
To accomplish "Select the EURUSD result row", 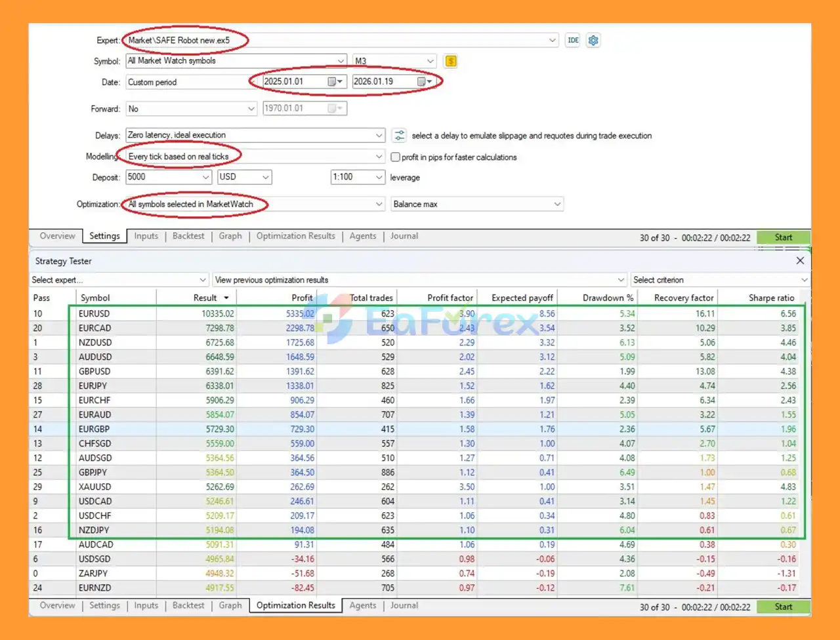I will tap(94, 313).
